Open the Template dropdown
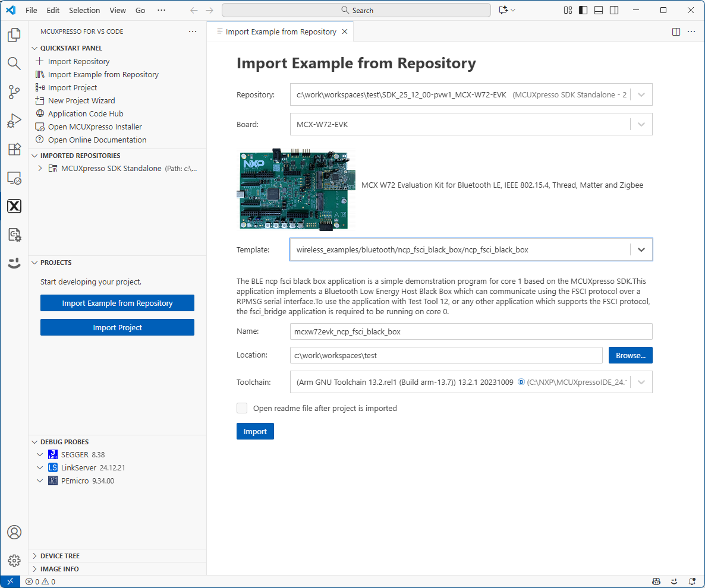Viewport: 705px width, 588px height. (x=641, y=249)
